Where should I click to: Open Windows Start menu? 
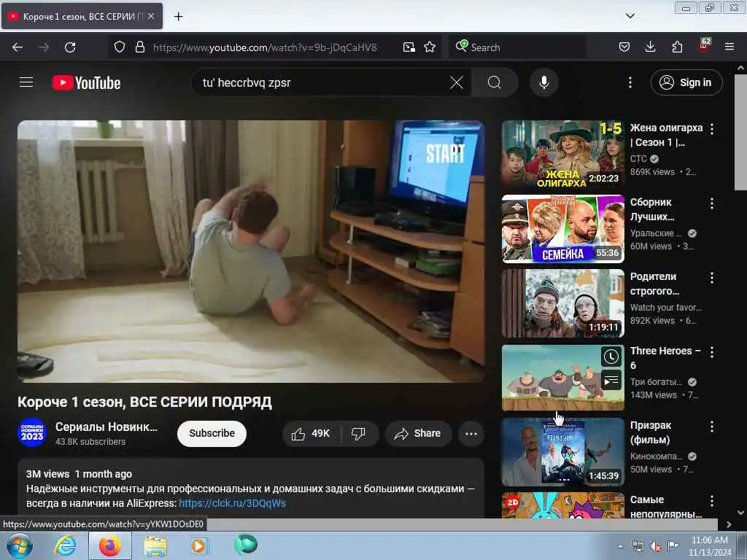19,545
